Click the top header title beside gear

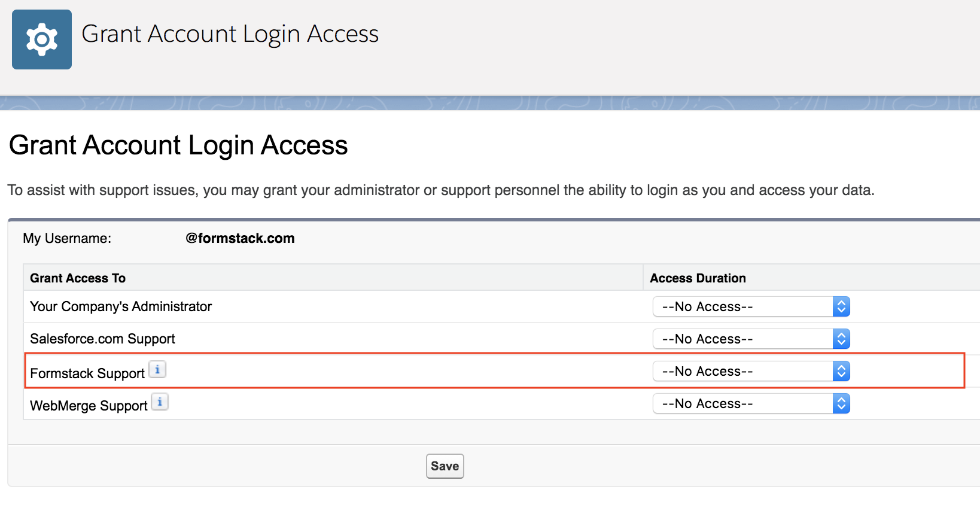[230, 34]
